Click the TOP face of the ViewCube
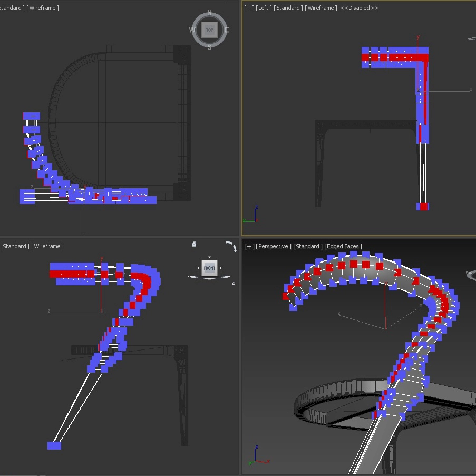This screenshot has height=476, width=476. tap(209, 30)
